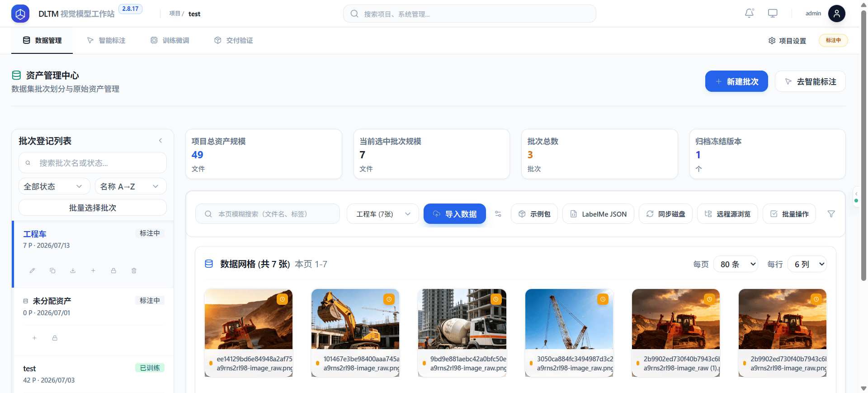The image size is (868, 393).
Task: Lock the 未分配资产 batch
Action: 55,338
